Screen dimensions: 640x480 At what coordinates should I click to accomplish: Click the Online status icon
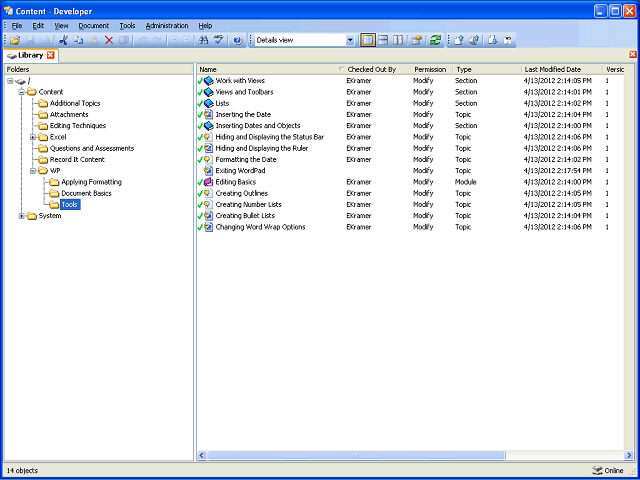point(597,471)
